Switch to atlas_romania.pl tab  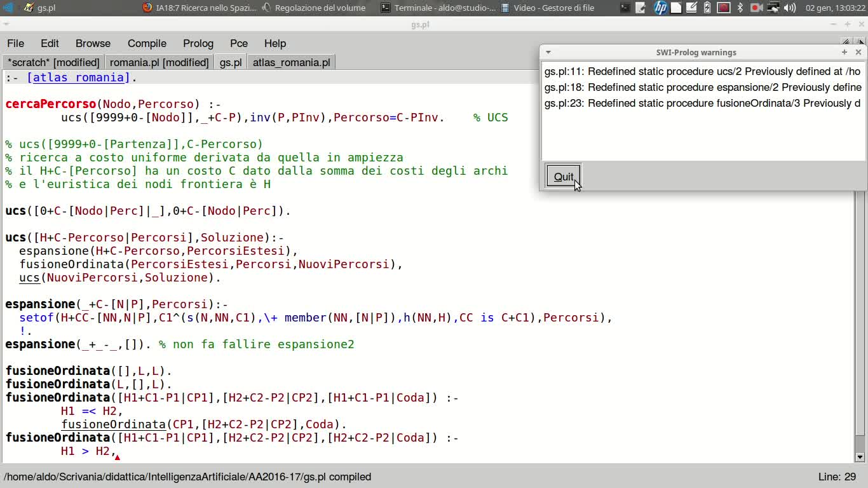pos(291,62)
